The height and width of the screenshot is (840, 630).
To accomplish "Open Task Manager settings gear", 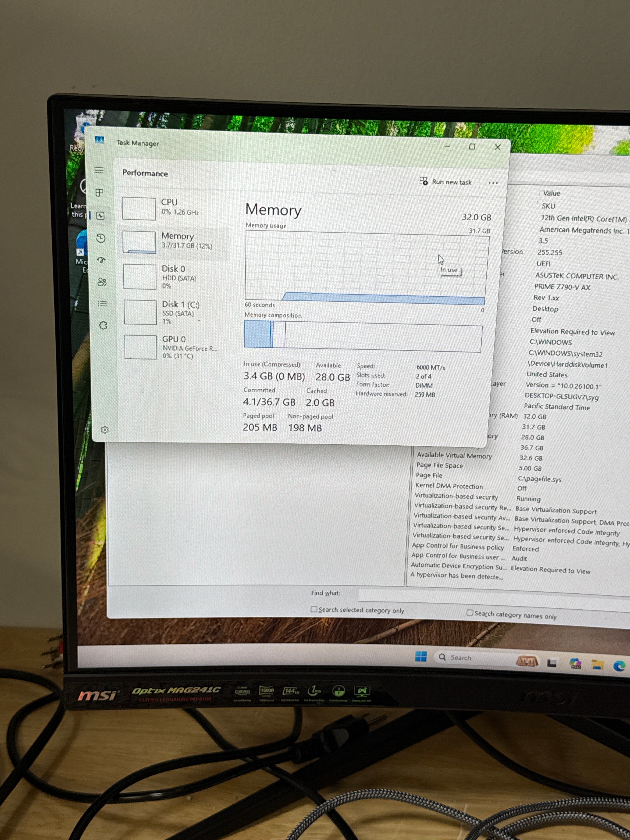I will coord(105,430).
